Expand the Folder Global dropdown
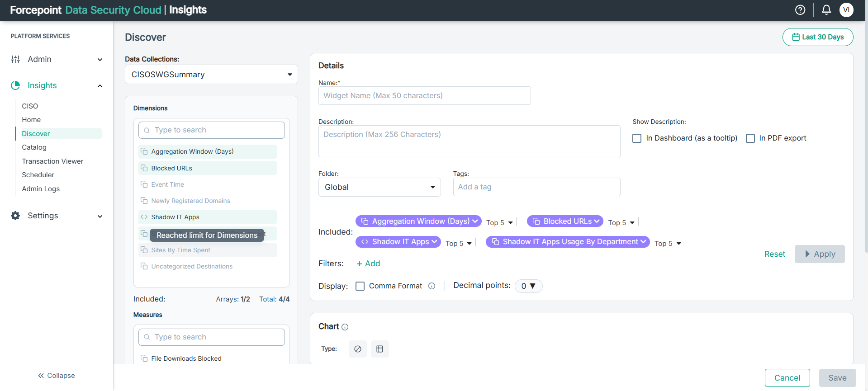This screenshot has width=868, height=391. [x=379, y=187]
